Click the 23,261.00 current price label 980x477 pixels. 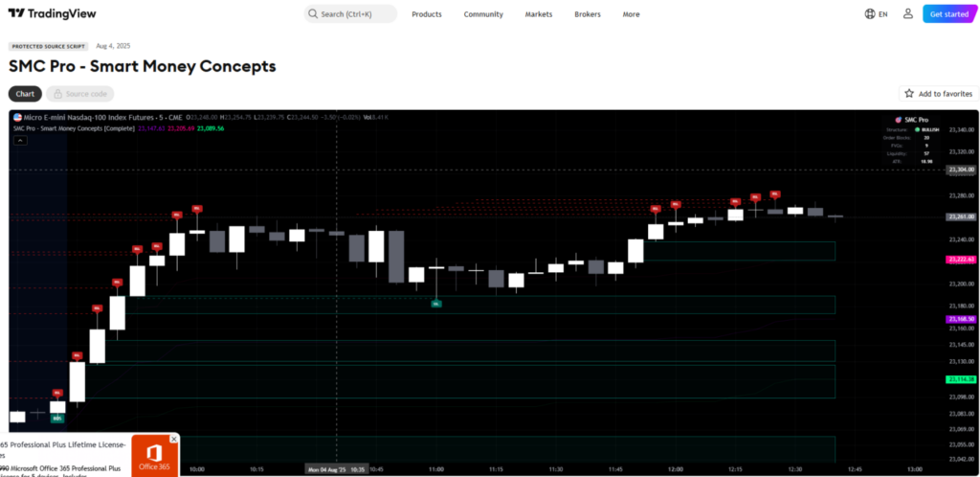click(961, 216)
